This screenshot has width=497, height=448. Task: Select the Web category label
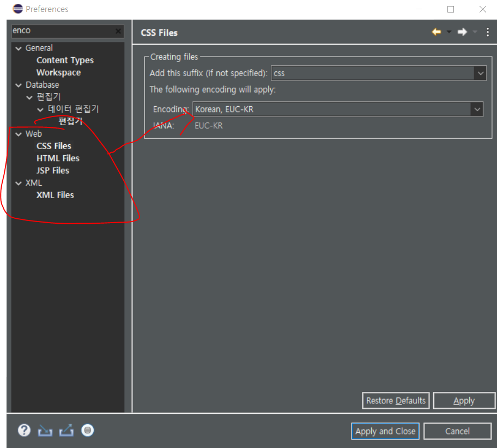tap(34, 134)
